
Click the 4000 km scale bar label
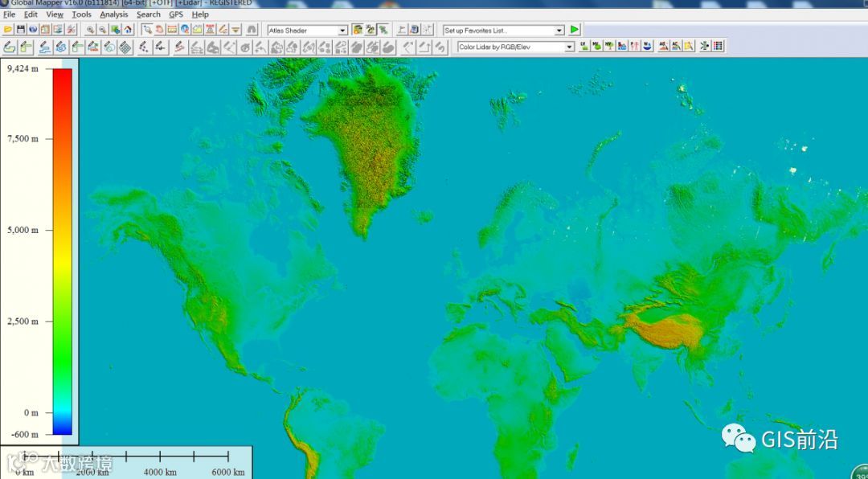160,473
